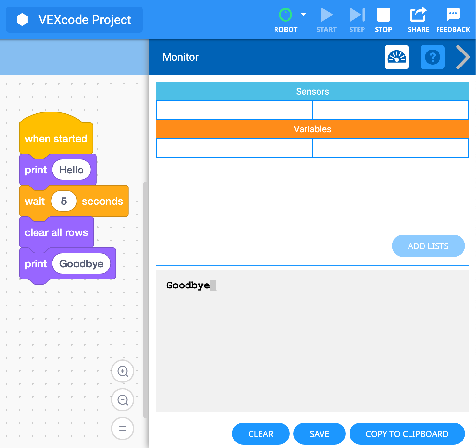
Task: Open the Monitor dashboard gauge icon
Action: pos(397,57)
